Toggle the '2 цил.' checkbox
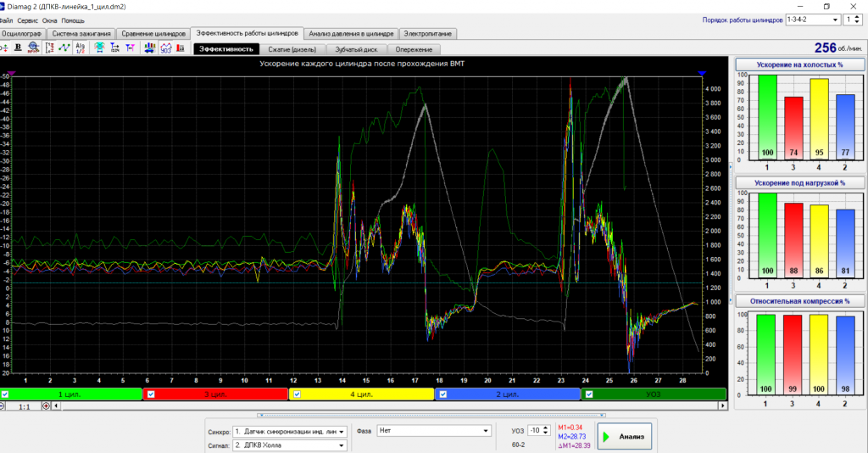The height and width of the screenshot is (453, 868). 442,394
